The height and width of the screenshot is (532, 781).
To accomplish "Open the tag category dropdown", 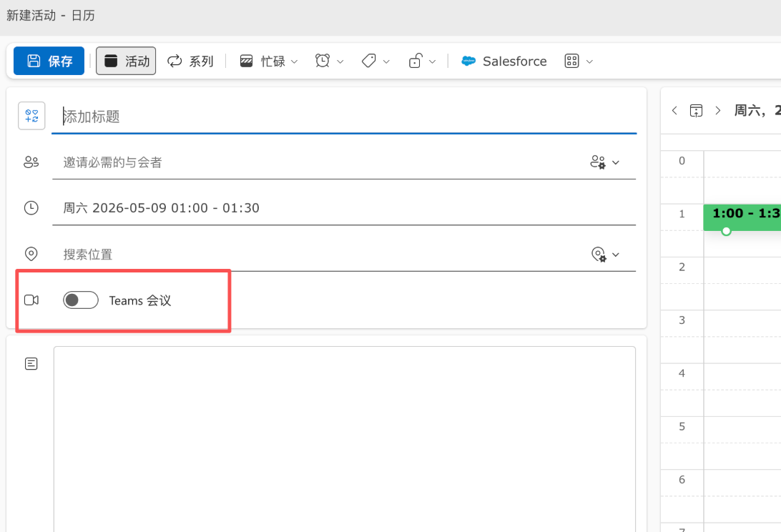I will 375,61.
